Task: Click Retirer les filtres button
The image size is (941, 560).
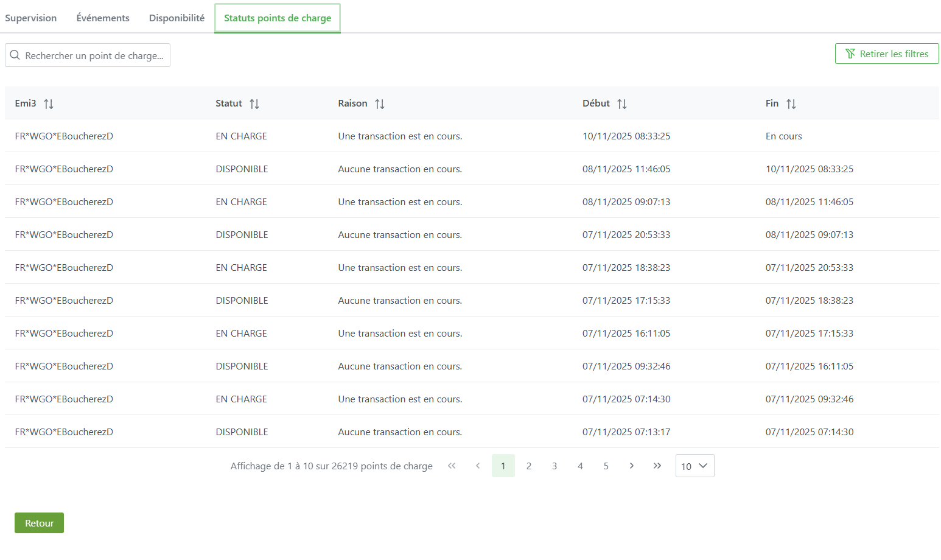Action: pos(886,54)
